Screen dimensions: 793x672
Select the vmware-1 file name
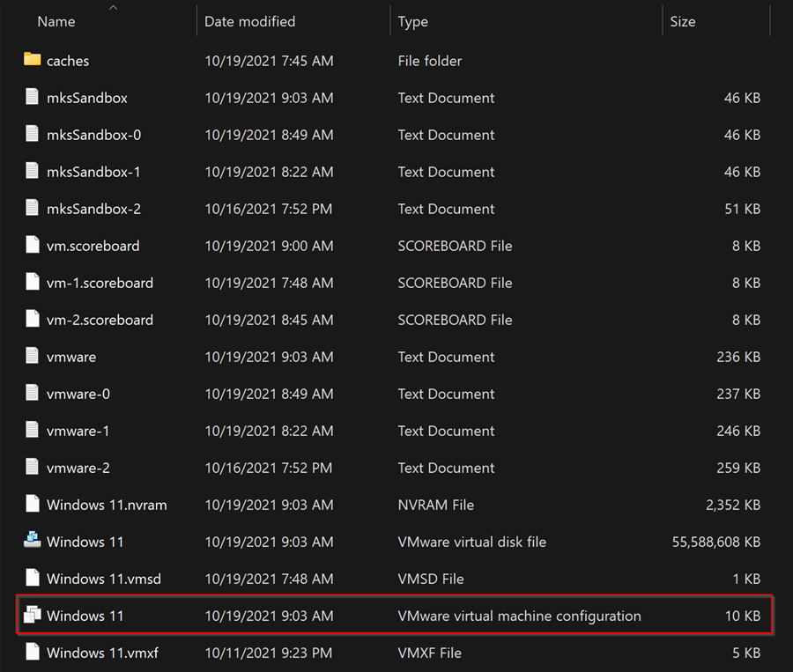point(78,431)
